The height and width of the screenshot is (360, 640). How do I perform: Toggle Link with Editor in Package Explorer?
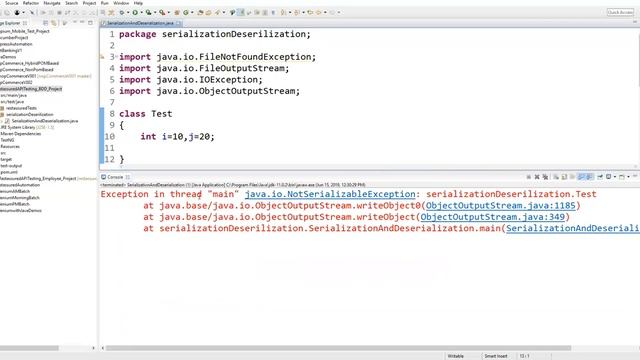53,23
